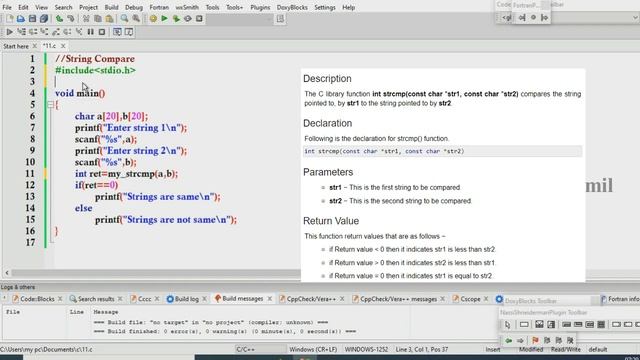The width and height of the screenshot is (640, 360).
Task: Open the Debug menu
Action: [x=134, y=7]
